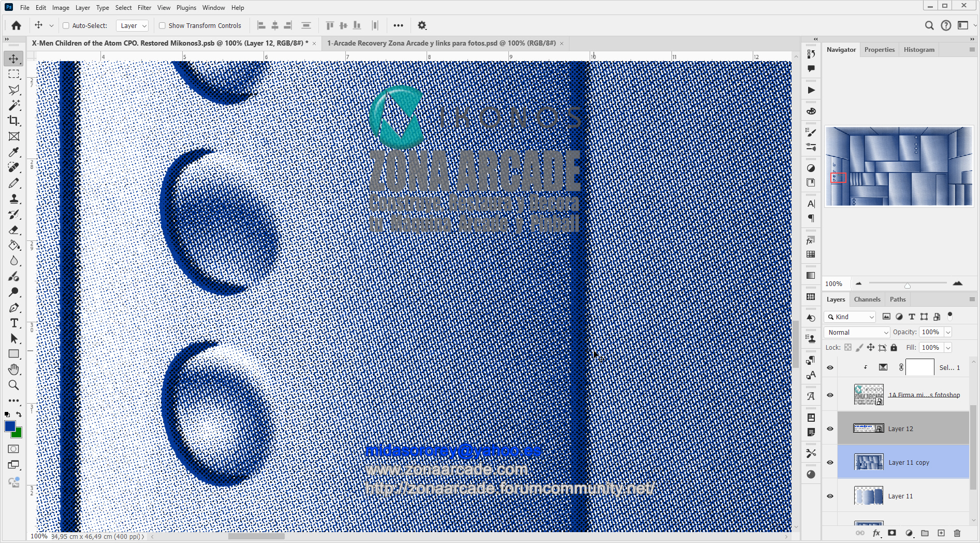
Task: Enable the Auto-Select checkbox
Action: pos(66,25)
